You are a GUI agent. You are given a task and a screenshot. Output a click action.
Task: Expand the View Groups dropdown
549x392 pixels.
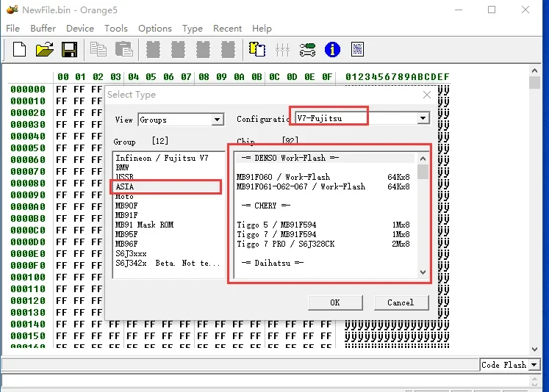tap(217, 120)
